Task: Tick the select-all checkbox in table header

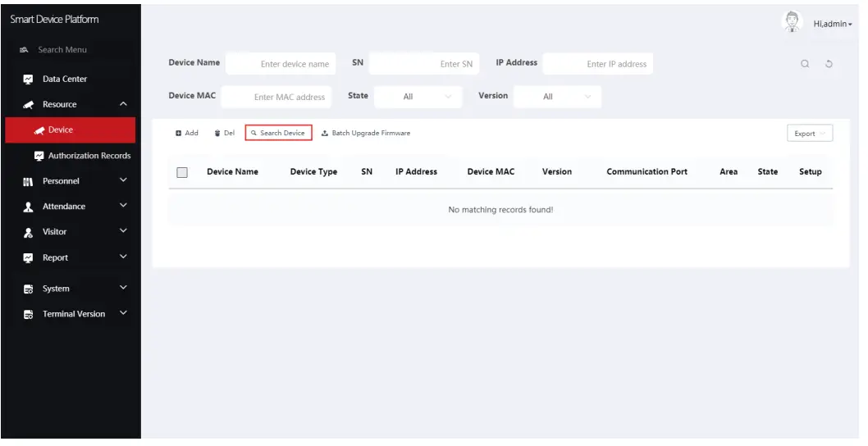Action: coord(182,172)
